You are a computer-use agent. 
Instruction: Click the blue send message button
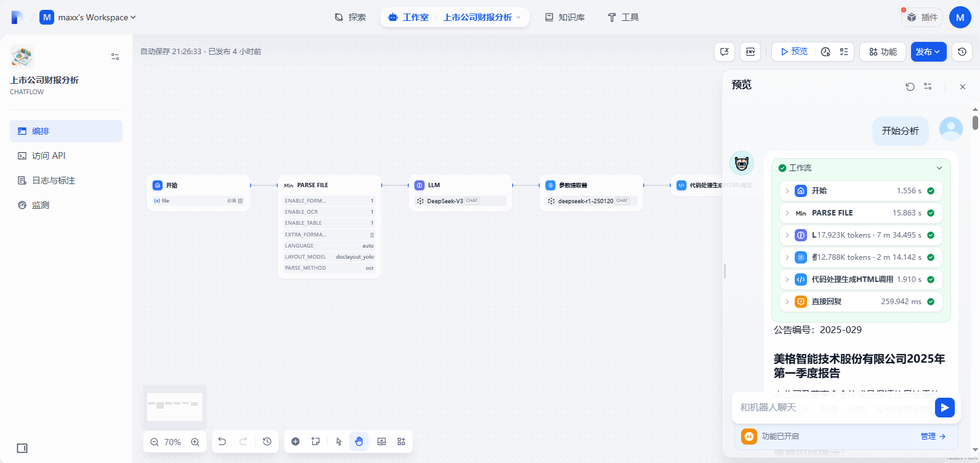coord(944,407)
